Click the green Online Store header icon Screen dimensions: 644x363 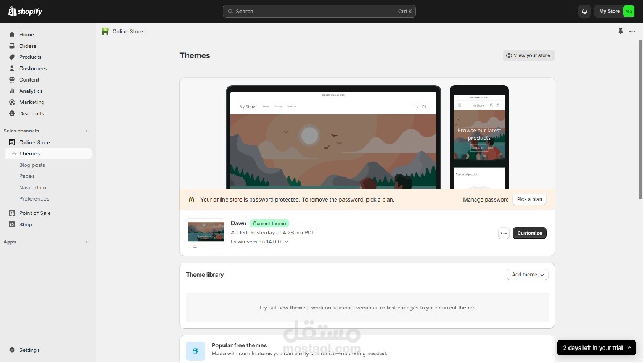105,32
